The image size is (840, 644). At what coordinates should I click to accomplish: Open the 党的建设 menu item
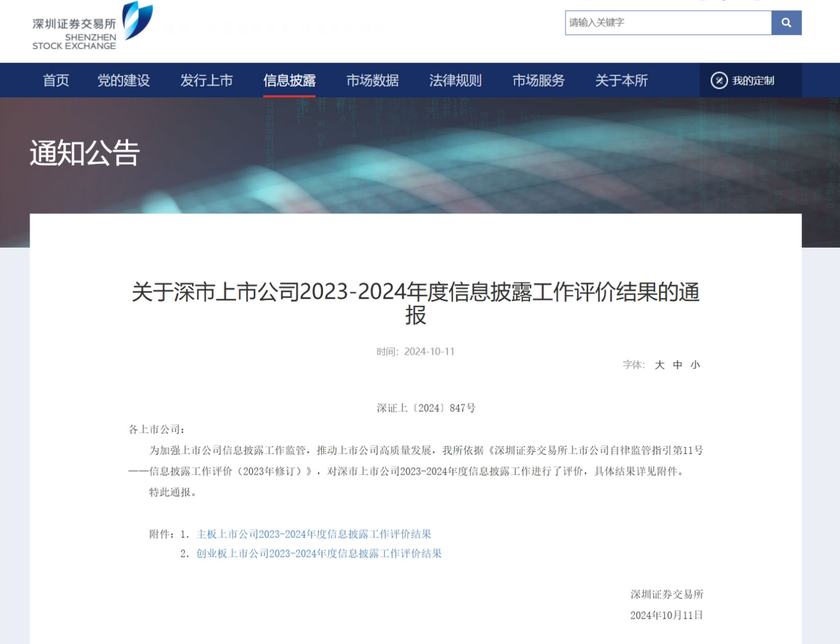coord(124,81)
